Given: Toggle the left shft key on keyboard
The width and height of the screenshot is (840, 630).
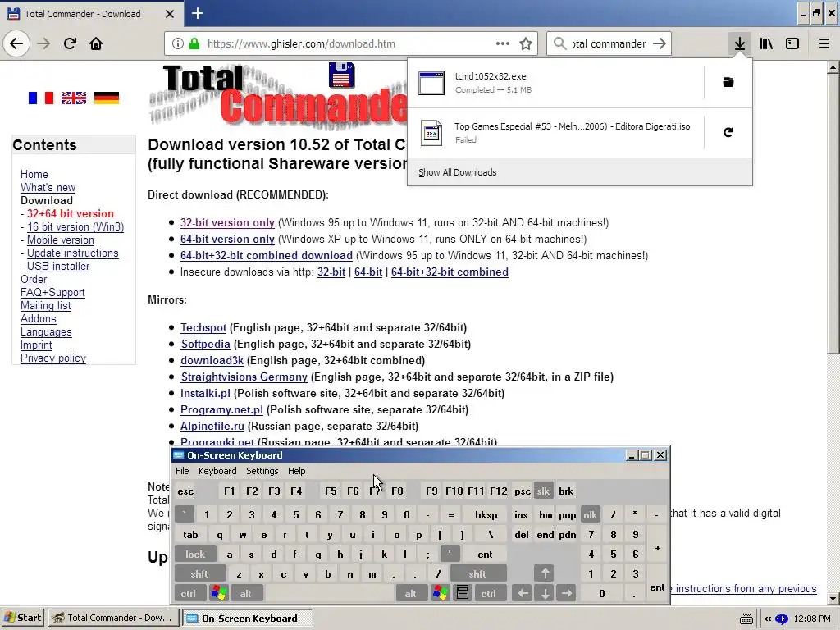Looking at the screenshot, I should pos(199,573).
